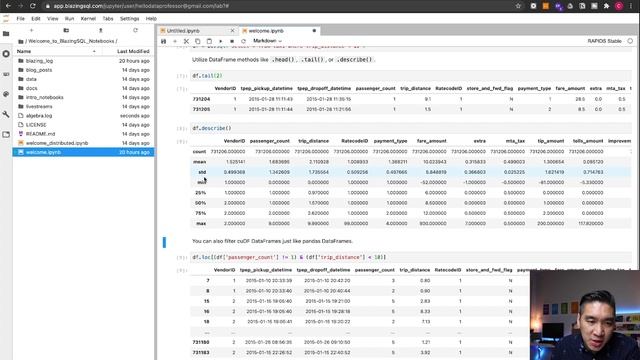Viewport: 640px width, 360px height.
Task: Click the Welcome_to_BlazingSQL_Notebooks breadcrumb
Action: tap(70, 41)
